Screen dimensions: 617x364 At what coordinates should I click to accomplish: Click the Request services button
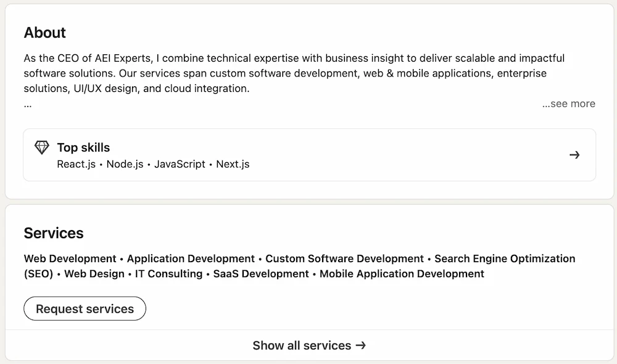click(85, 308)
